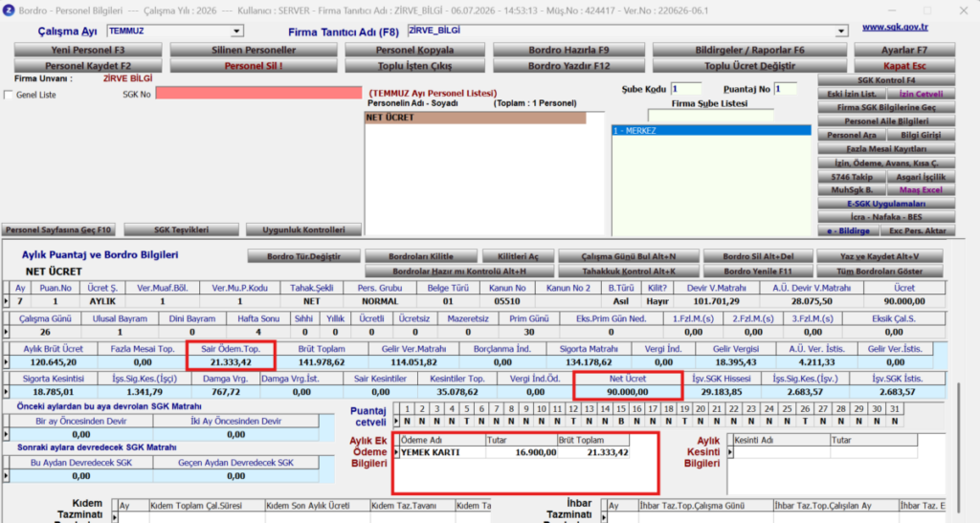Open the Çalışma Ayı TEMMUZ dropdown
Viewport: 980px width, 523px height.
(236, 32)
